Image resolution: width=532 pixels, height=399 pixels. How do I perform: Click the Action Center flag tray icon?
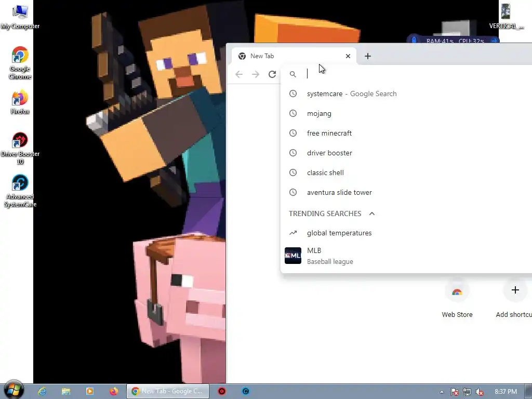click(454, 392)
